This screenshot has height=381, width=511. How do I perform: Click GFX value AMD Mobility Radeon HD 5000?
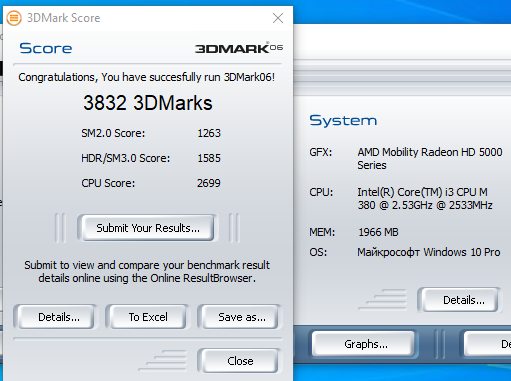coord(430,159)
